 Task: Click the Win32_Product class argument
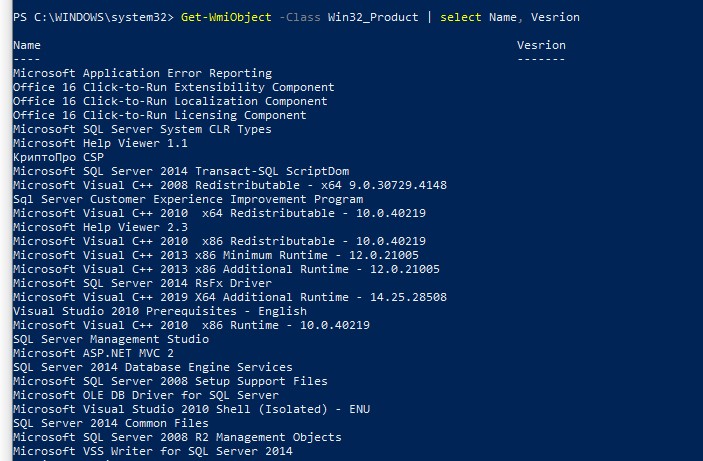(373, 17)
